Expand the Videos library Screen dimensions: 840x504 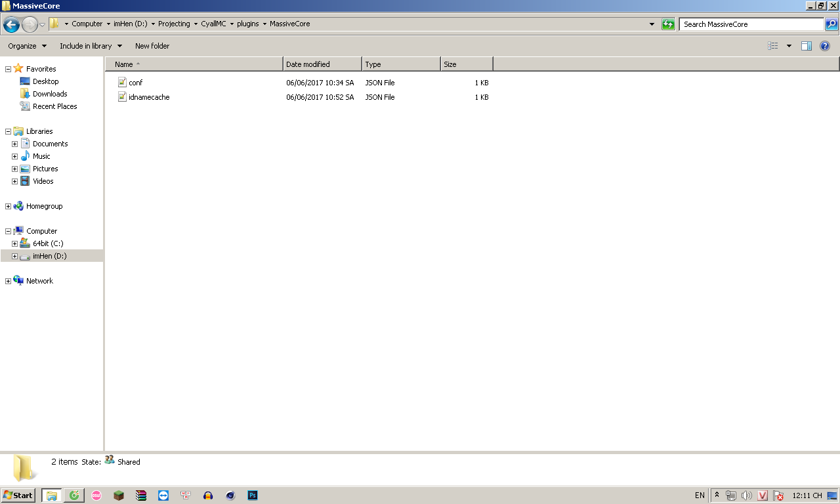coord(14,181)
